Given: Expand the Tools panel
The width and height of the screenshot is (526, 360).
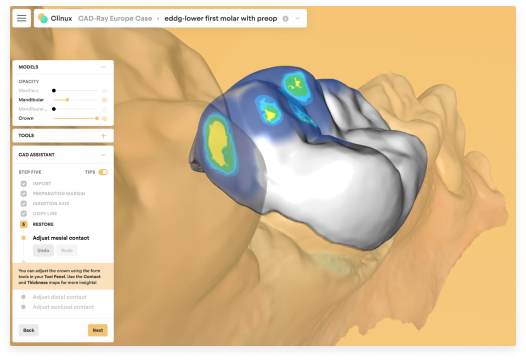Looking at the screenshot, I should pyautogui.click(x=103, y=136).
